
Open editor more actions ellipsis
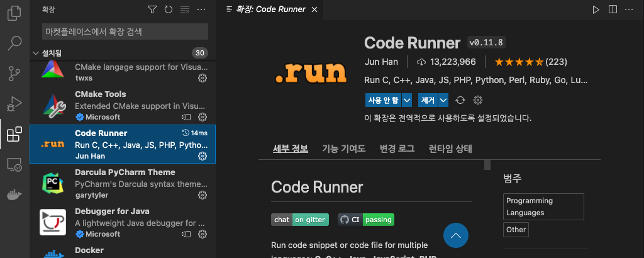tap(629, 9)
